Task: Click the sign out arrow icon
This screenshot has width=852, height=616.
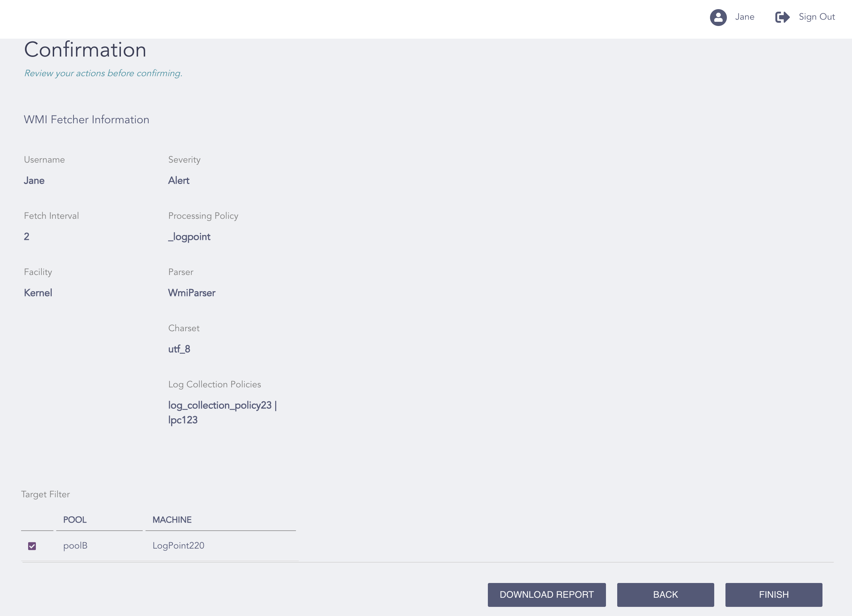Action: pos(782,17)
